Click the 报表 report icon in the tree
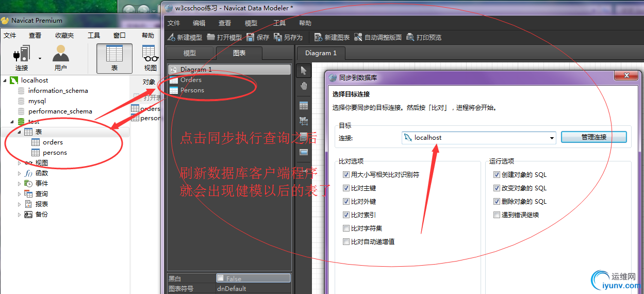The width and height of the screenshot is (644, 294). [x=28, y=204]
